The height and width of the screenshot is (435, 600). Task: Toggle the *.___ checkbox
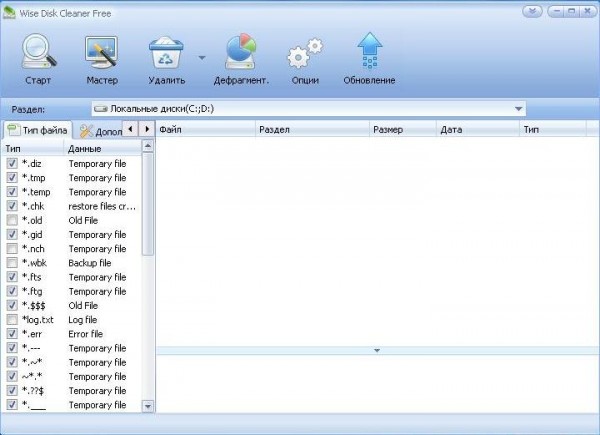pyautogui.click(x=12, y=404)
